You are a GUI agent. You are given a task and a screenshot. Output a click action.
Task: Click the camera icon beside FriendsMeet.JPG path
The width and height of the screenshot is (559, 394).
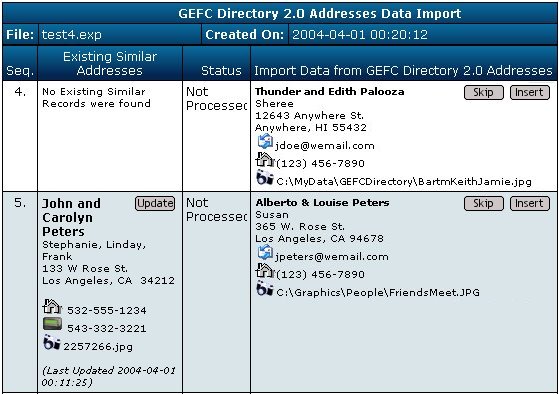pos(265,288)
